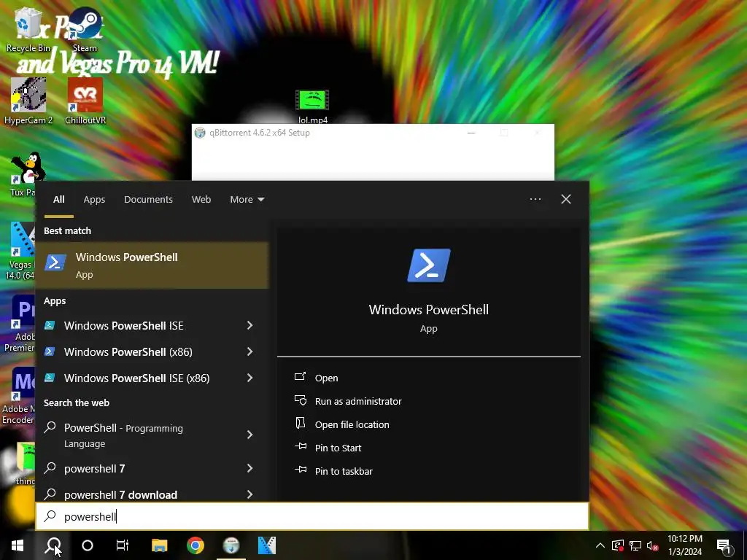Screen dimensions: 747x560
Task: Select the Adobe Media Encoder desktop shortcut
Action: (x=18, y=396)
